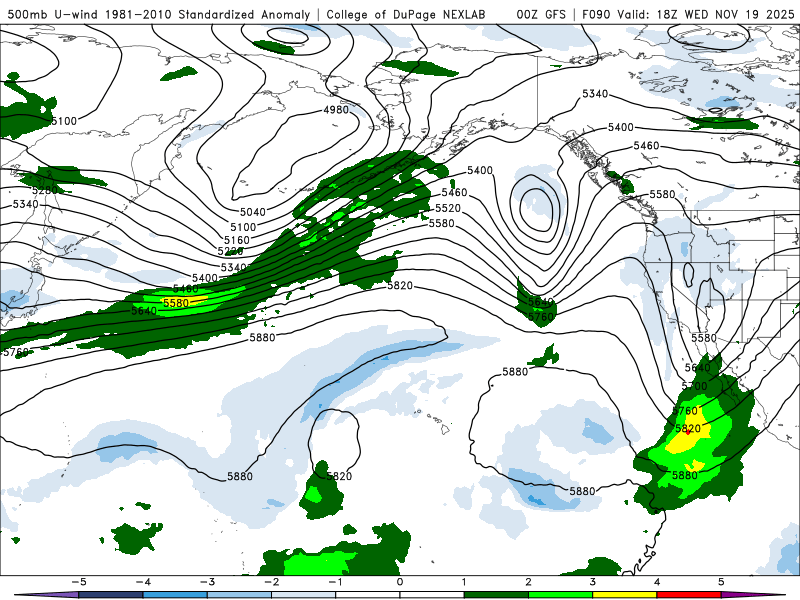Image resolution: width=800 pixels, height=600 pixels.
Task: Select the 5040 contour label
Action: point(253,212)
